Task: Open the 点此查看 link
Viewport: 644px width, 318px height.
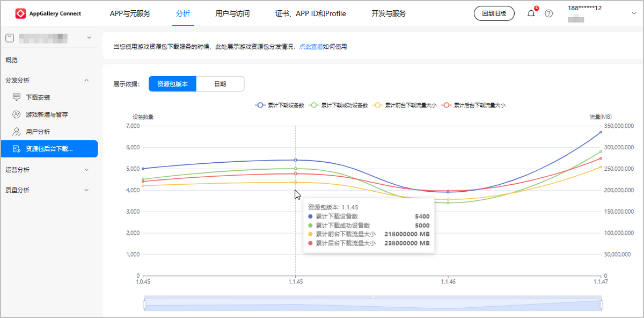Action: 311,47
